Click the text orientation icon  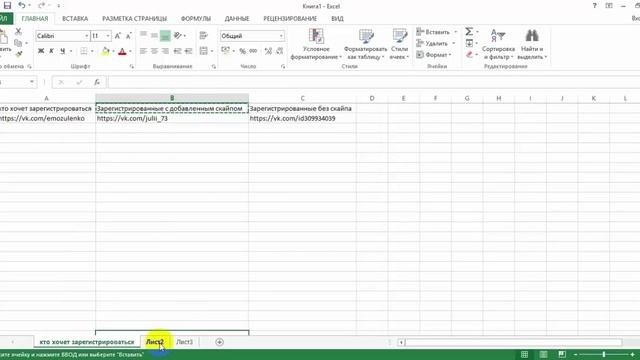(x=178, y=36)
